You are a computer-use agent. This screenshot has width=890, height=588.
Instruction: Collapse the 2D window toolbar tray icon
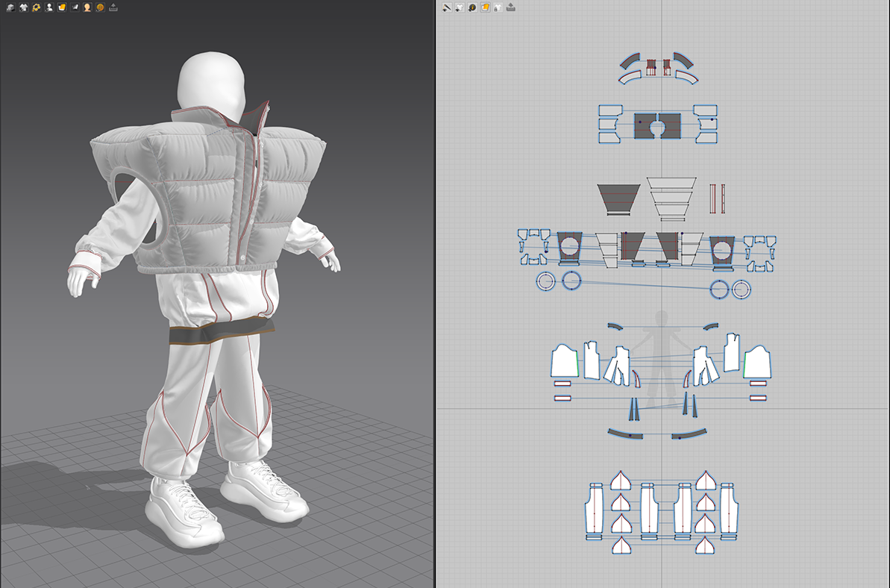[x=510, y=7]
